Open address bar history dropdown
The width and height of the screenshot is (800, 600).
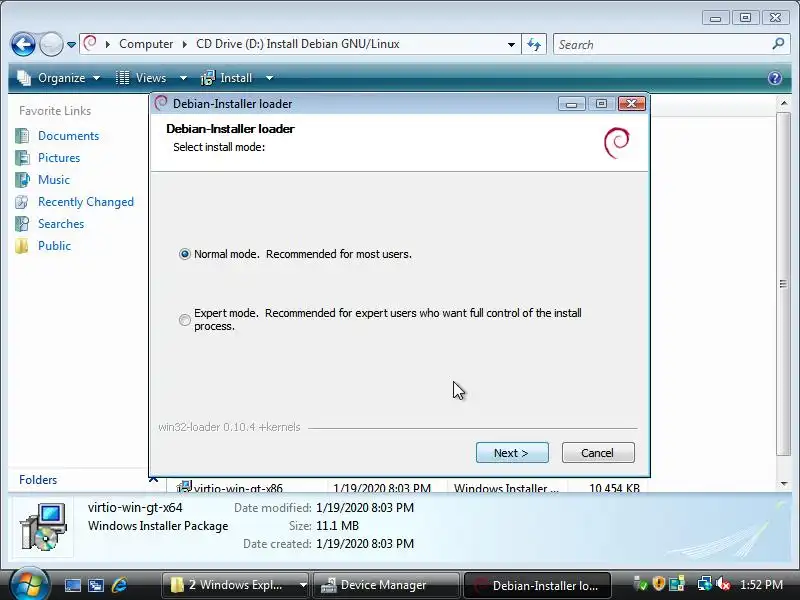511,44
